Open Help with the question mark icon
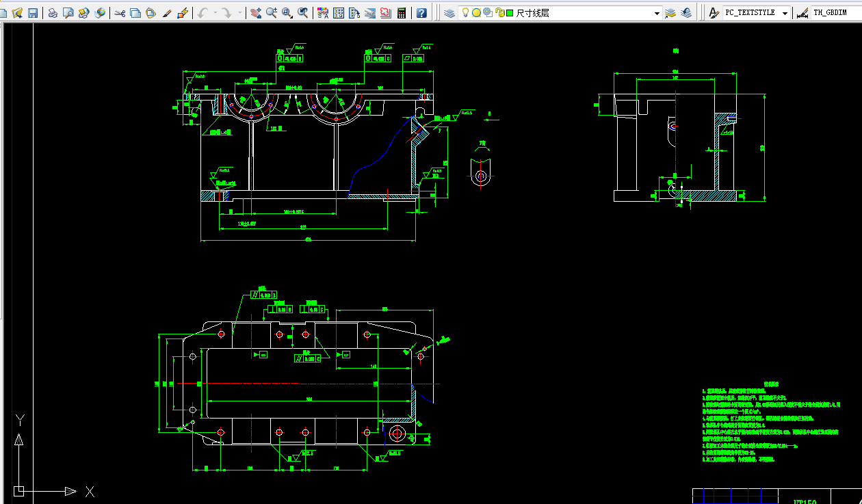Image resolution: width=862 pixels, height=504 pixels. 421,13
